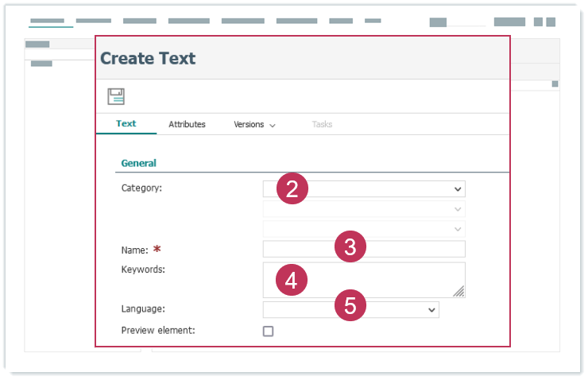Click the Save floppy disk icon
588x380 pixels.
[116, 97]
